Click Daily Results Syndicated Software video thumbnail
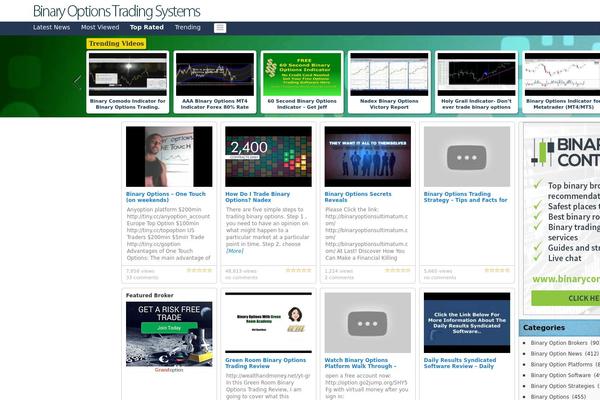This screenshot has height=400, width=600. coord(467,323)
